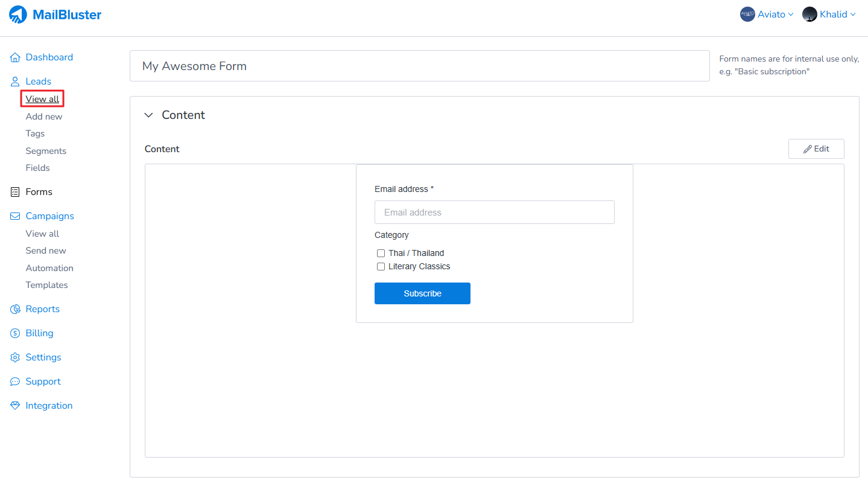Open Settings via the gear icon

coord(15,357)
